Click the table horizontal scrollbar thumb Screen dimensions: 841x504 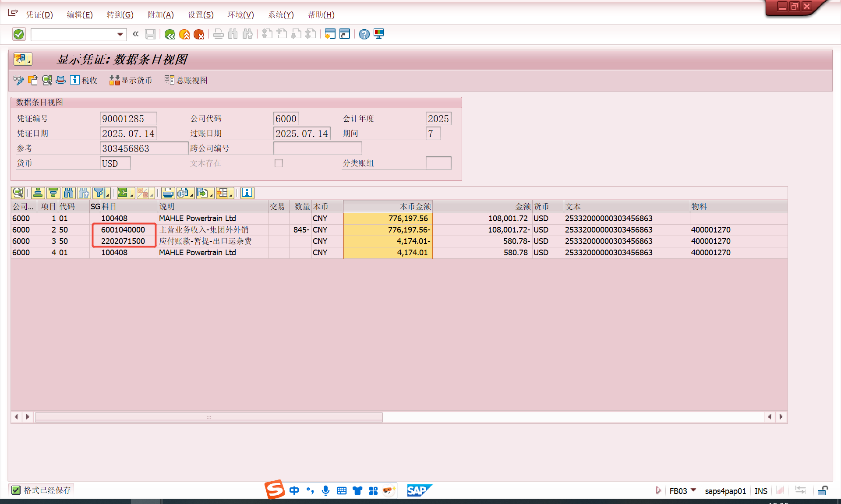209,417
